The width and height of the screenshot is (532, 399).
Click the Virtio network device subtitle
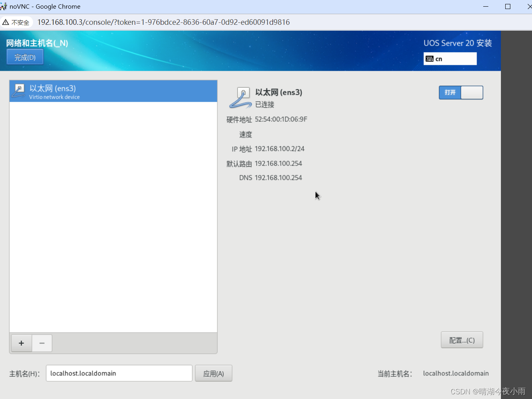(x=54, y=97)
